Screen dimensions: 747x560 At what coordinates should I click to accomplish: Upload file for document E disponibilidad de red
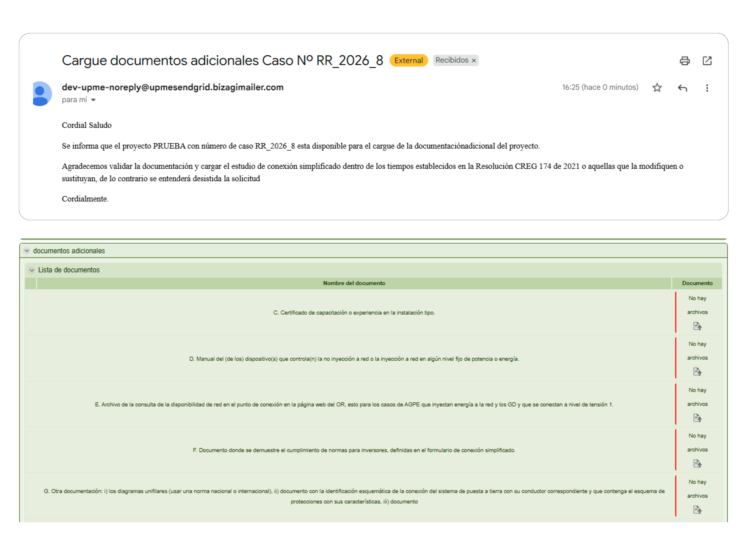(697, 418)
